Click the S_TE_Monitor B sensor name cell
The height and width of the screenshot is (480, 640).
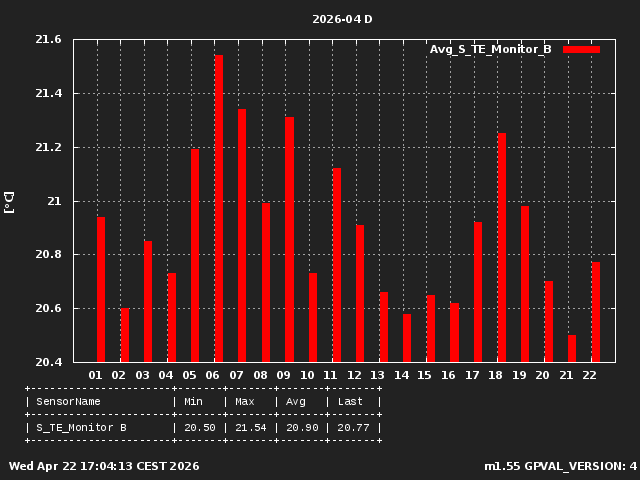click(x=81, y=428)
